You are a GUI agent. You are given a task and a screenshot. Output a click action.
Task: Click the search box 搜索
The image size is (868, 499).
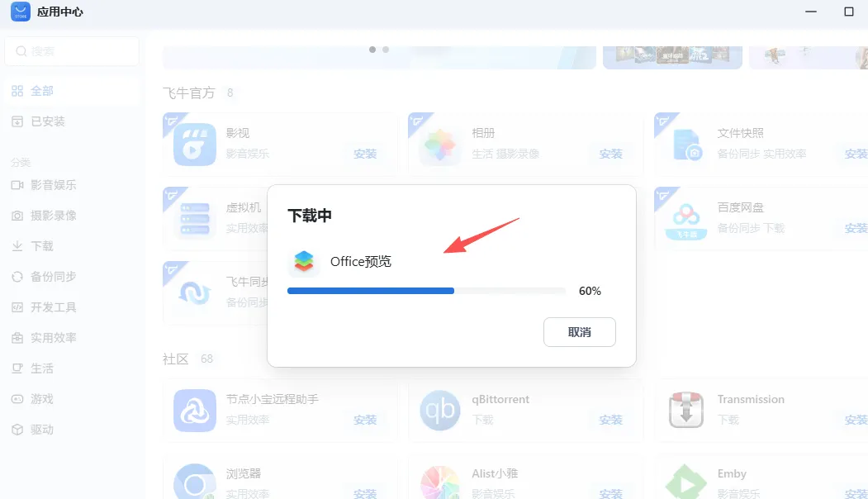point(72,51)
